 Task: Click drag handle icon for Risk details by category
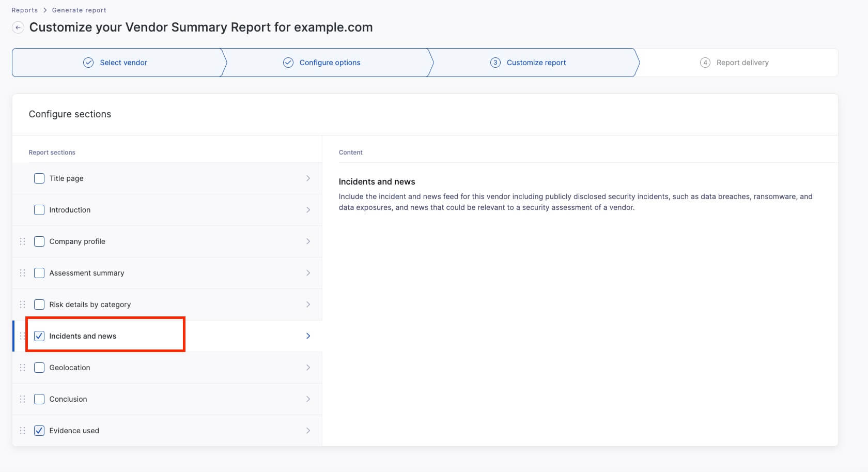point(22,304)
